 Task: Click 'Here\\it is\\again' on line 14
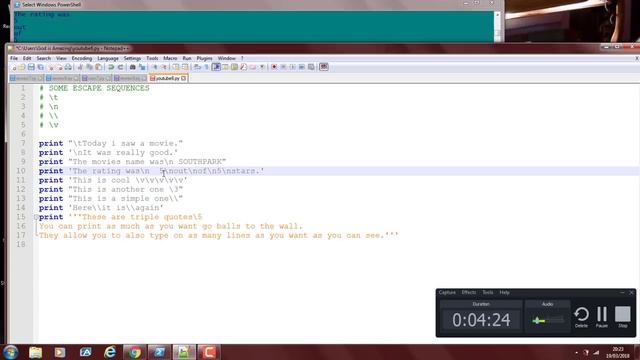tap(116, 208)
